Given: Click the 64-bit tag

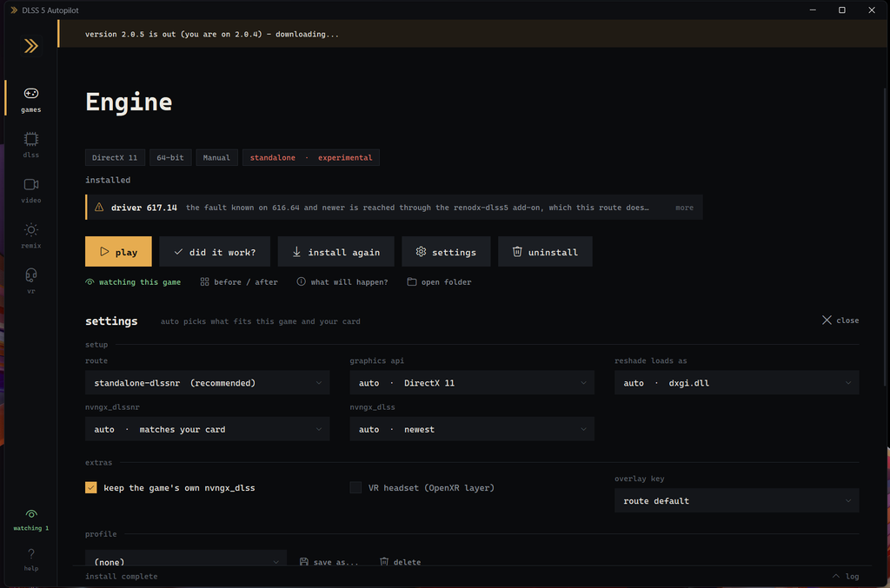Looking at the screenshot, I should pos(170,157).
